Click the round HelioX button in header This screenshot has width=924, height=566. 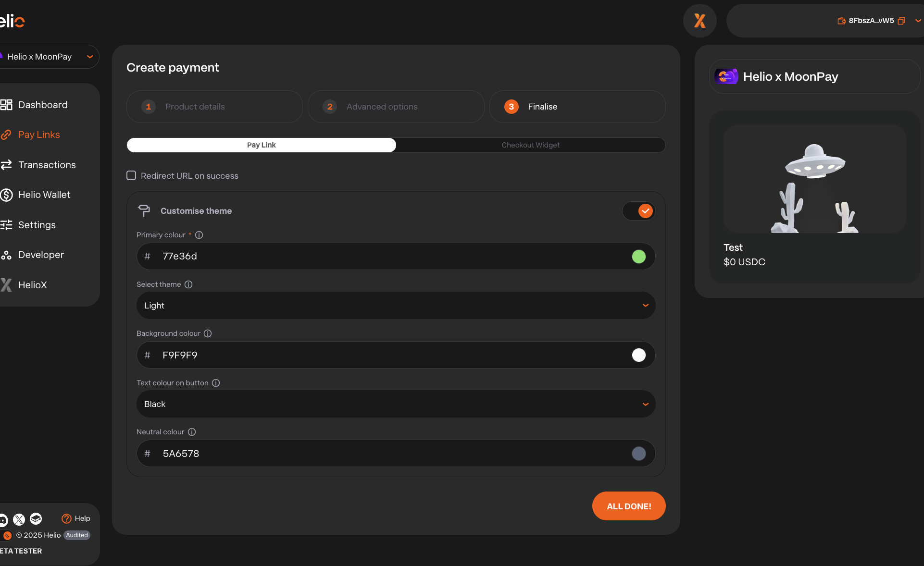[x=699, y=21]
